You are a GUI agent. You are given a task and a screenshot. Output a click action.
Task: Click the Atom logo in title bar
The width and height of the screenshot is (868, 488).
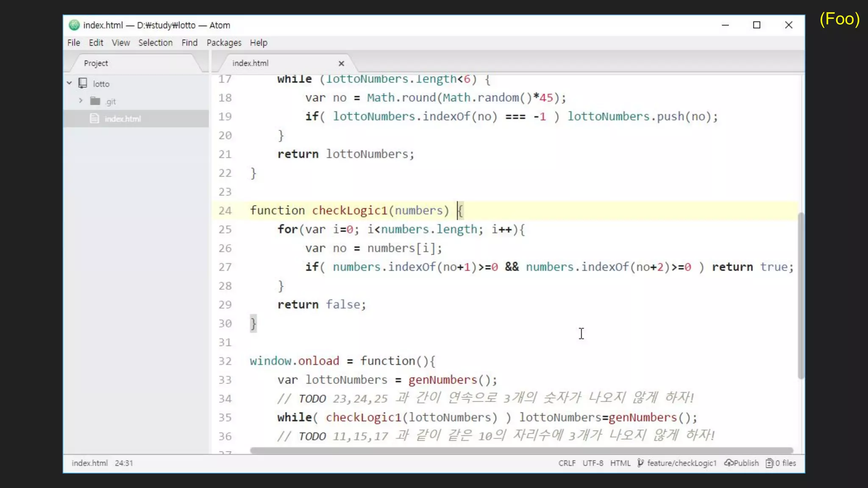click(x=74, y=25)
